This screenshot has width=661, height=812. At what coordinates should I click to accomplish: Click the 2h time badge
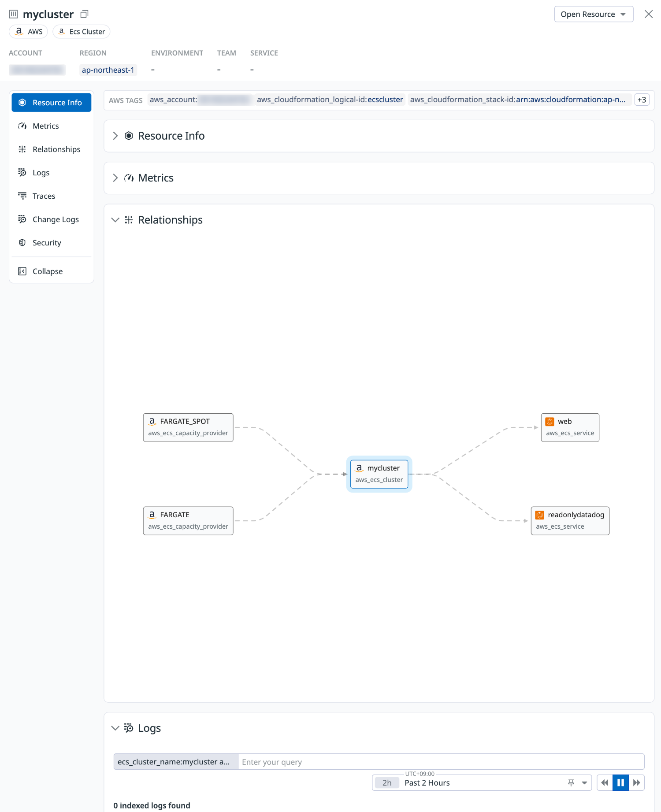tap(387, 783)
